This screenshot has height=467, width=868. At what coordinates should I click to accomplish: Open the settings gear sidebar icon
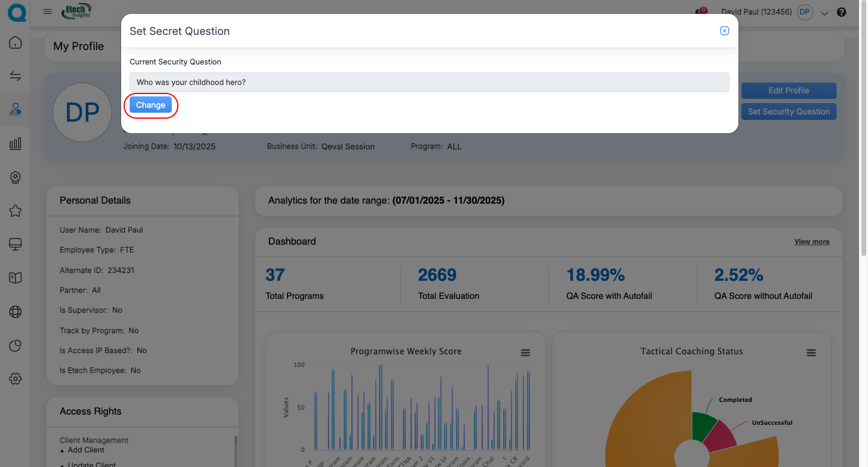[16, 378]
